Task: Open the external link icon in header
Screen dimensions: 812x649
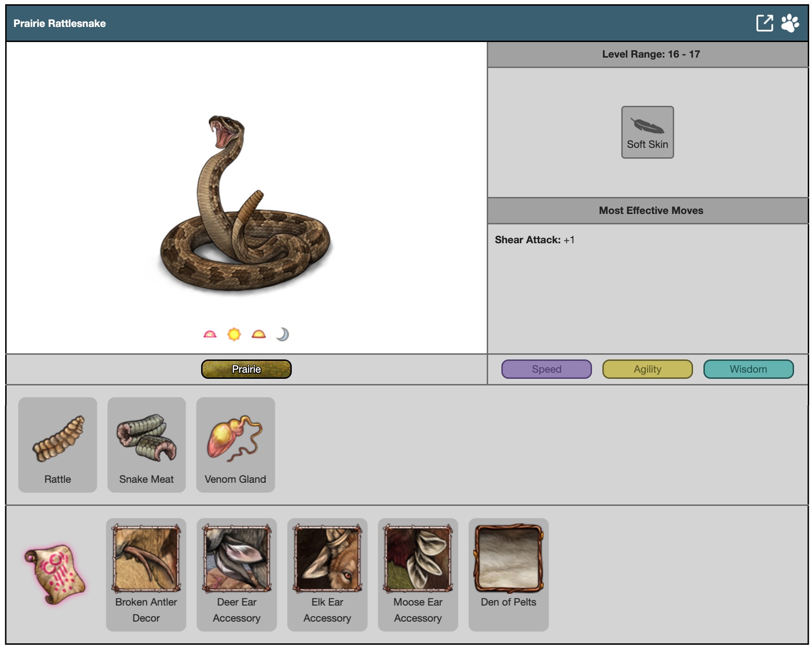Action: coord(764,23)
